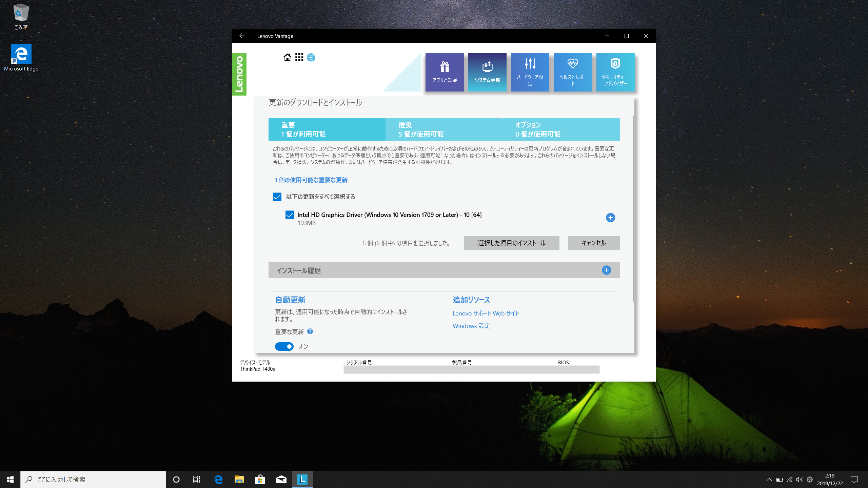Open the Windows 設定 link
This screenshot has height=488, width=868.
(x=471, y=326)
